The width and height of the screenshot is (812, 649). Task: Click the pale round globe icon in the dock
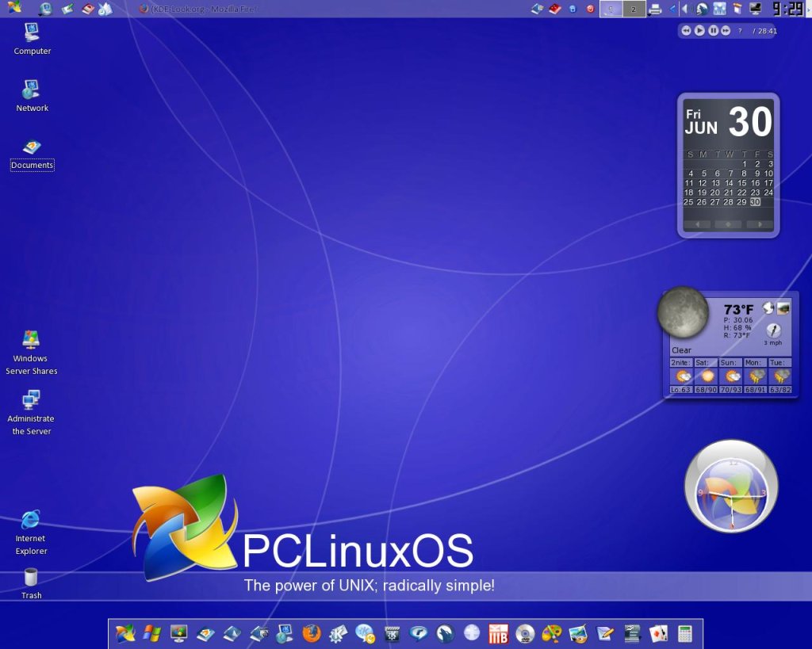click(472, 632)
